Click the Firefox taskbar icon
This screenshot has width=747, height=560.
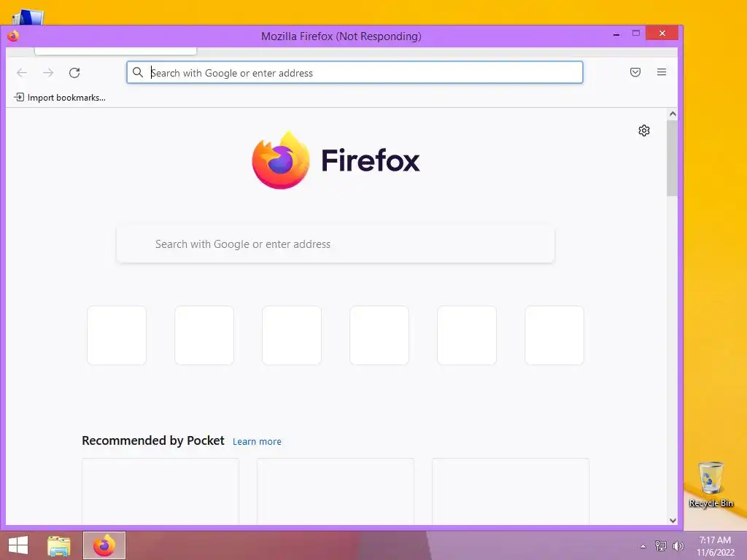(104, 545)
